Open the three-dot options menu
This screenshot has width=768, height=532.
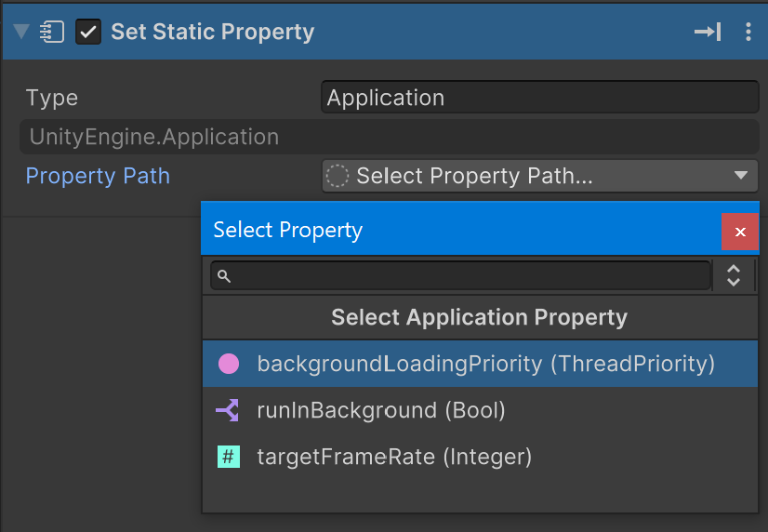tap(748, 32)
